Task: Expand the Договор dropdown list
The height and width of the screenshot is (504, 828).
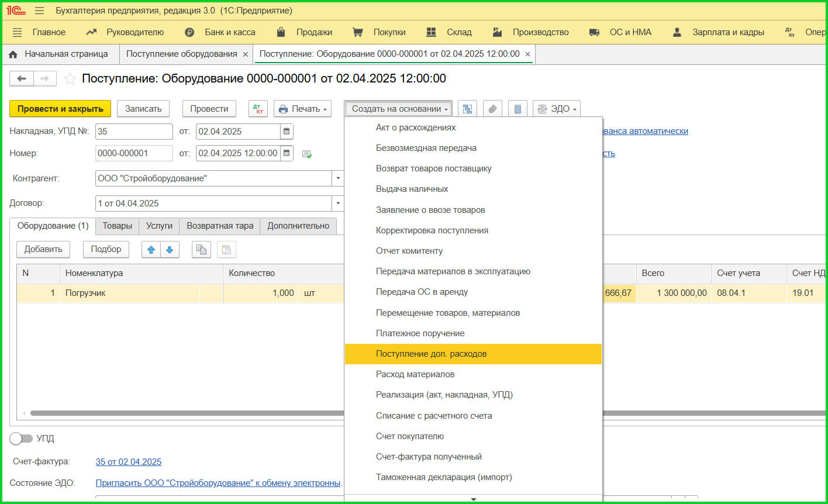Action: tap(338, 203)
